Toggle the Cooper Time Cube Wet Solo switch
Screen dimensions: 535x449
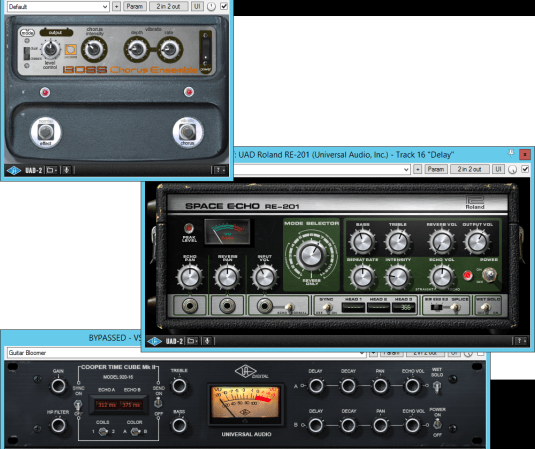[x=437, y=387]
